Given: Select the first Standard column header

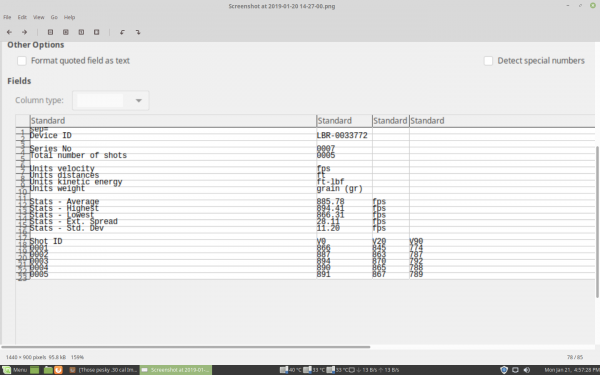Looking at the screenshot, I should (x=173, y=121).
